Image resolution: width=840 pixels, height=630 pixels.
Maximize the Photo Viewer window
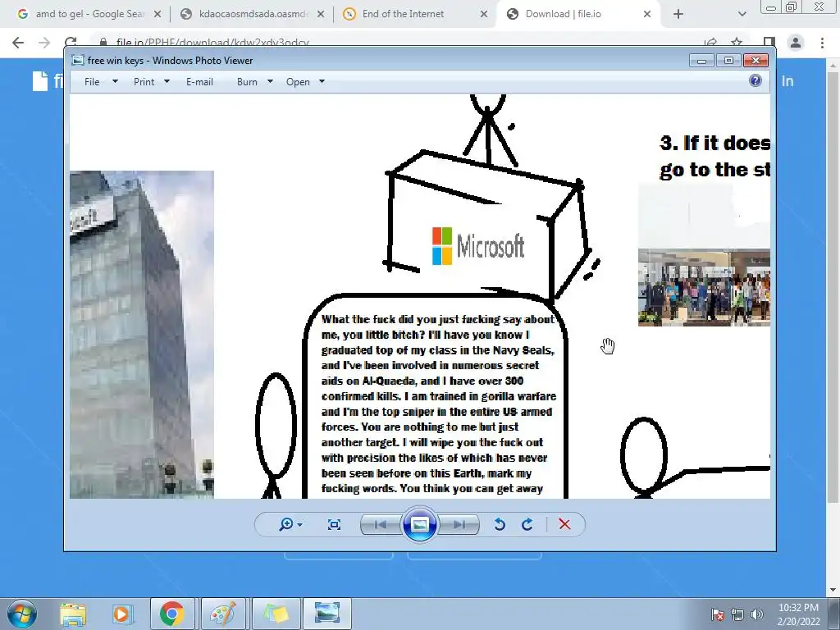[x=728, y=61]
